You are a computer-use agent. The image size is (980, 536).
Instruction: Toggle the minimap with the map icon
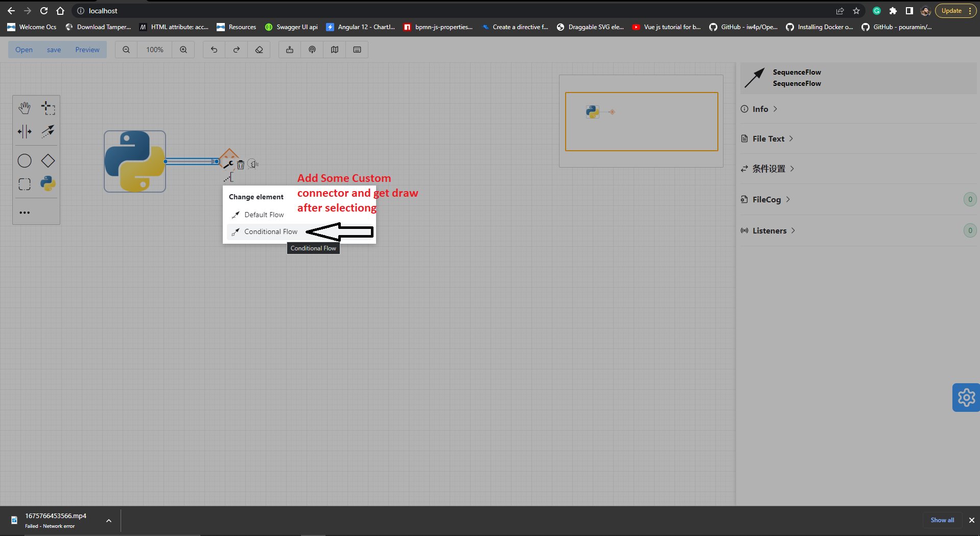point(334,50)
